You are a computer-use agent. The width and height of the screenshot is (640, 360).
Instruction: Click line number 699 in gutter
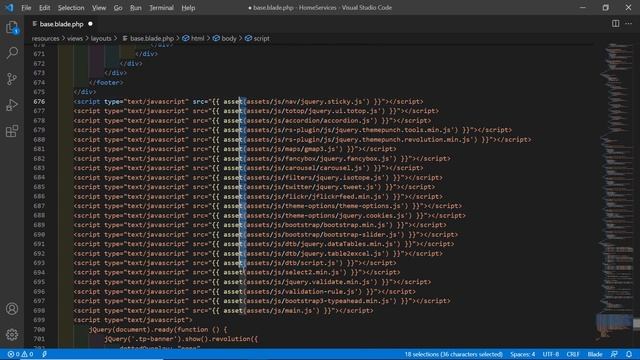(40, 320)
